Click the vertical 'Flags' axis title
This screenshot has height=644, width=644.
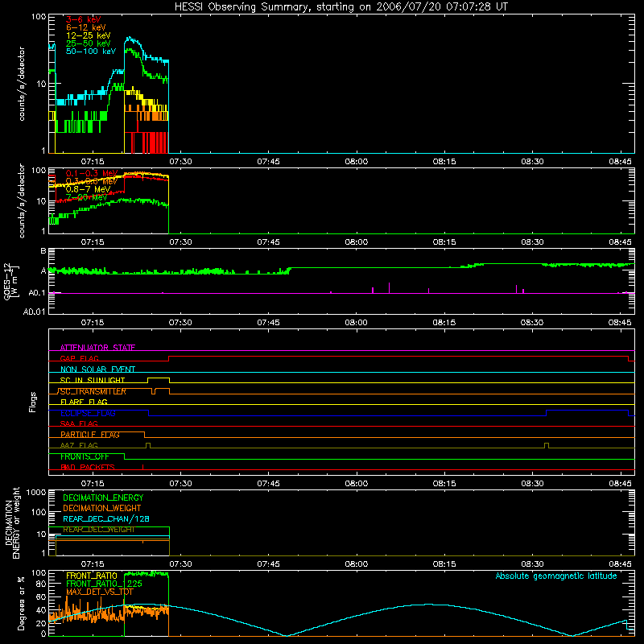(33, 402)
